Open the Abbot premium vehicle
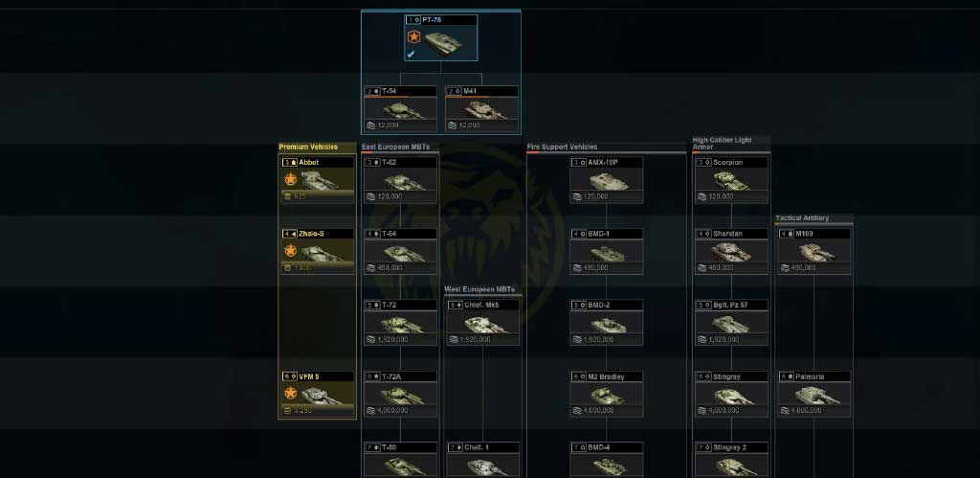The image size is (980, 478). [318, 179]
